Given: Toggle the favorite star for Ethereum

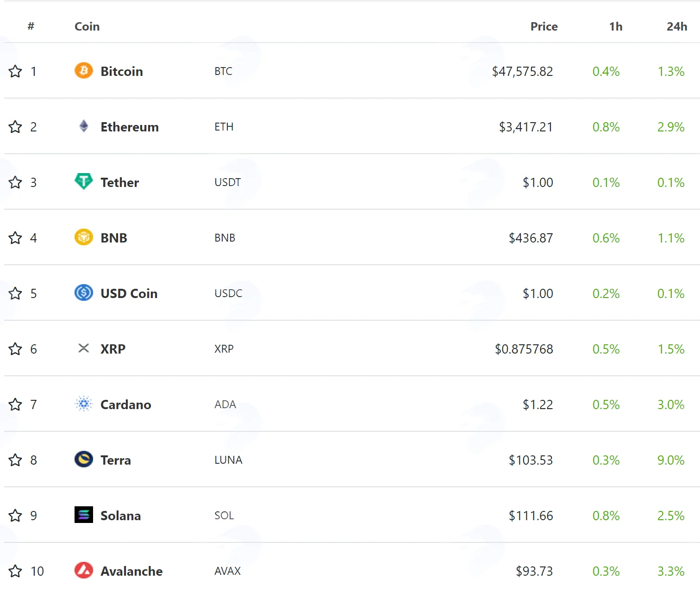Looking at the screenshot, I should pyautogui.click(x=15, y=127).
